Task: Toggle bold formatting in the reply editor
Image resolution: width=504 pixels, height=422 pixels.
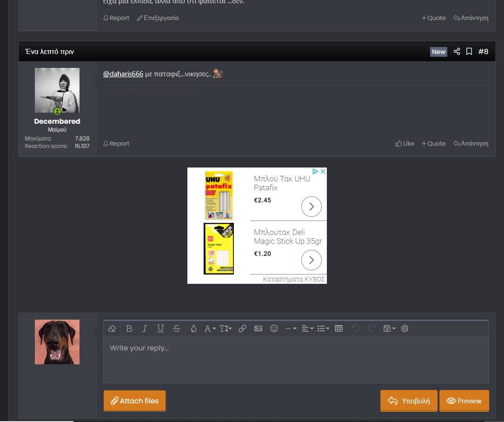Action: click(x=129, y=328)
